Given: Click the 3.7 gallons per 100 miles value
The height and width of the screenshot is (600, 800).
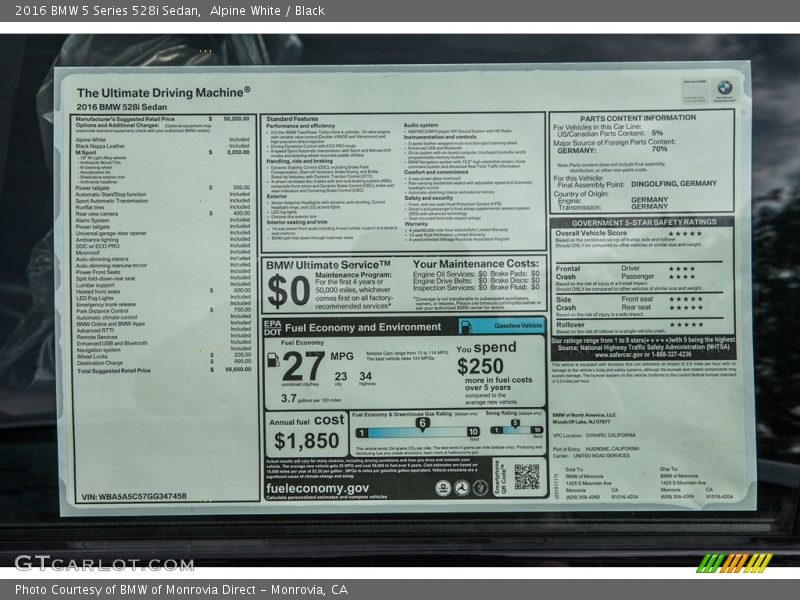Looking at the screenshot, I should (288, 398).
